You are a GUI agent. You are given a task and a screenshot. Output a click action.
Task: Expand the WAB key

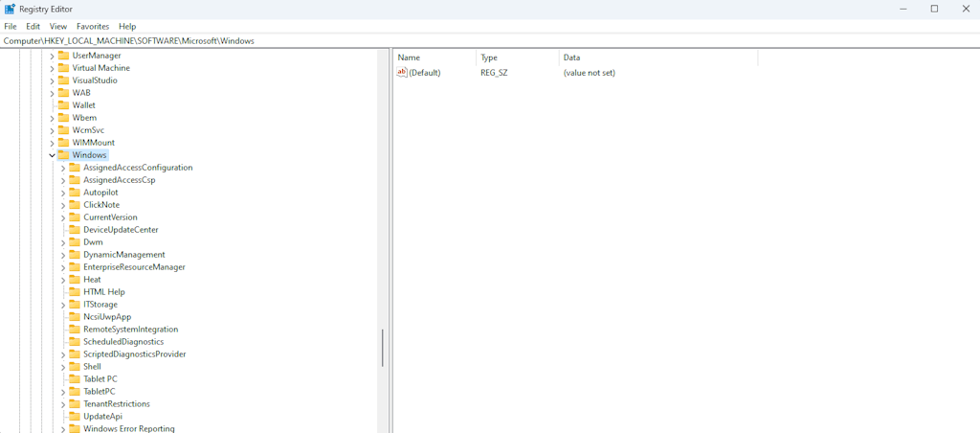coord(52,93)
